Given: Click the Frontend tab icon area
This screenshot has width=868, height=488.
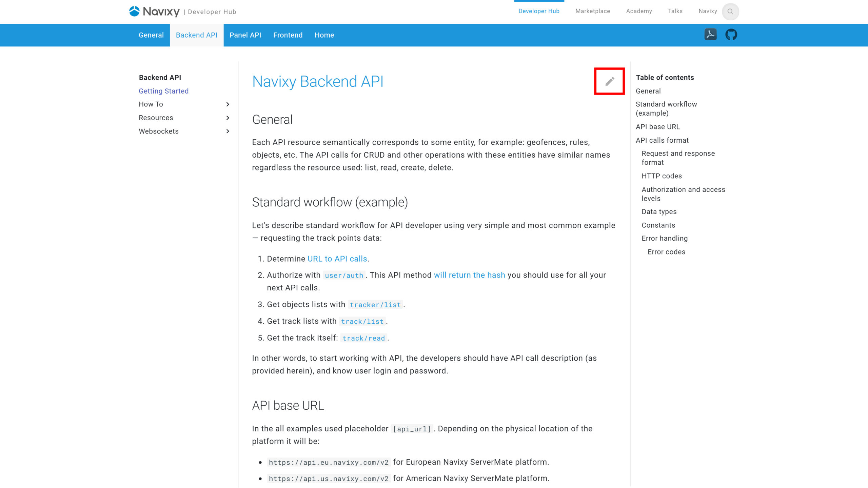Looking at the screenshot, I should pyautogui.click(x=288, y=35).
